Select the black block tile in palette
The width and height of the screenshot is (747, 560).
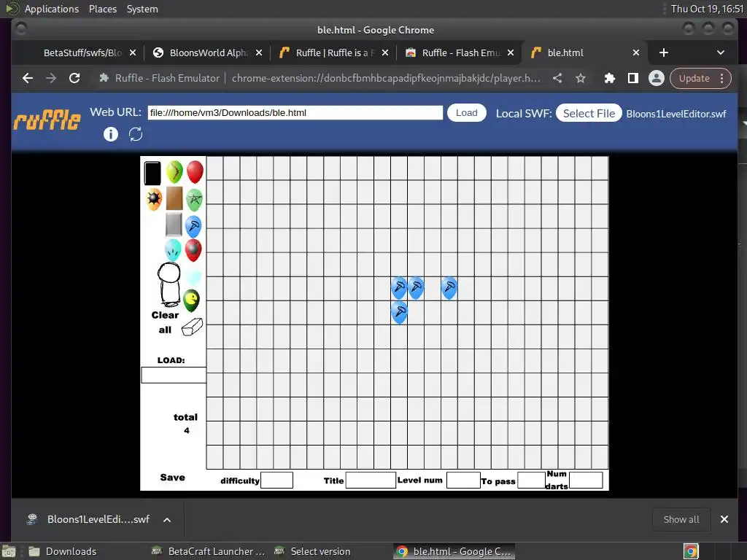pos(152,173)
